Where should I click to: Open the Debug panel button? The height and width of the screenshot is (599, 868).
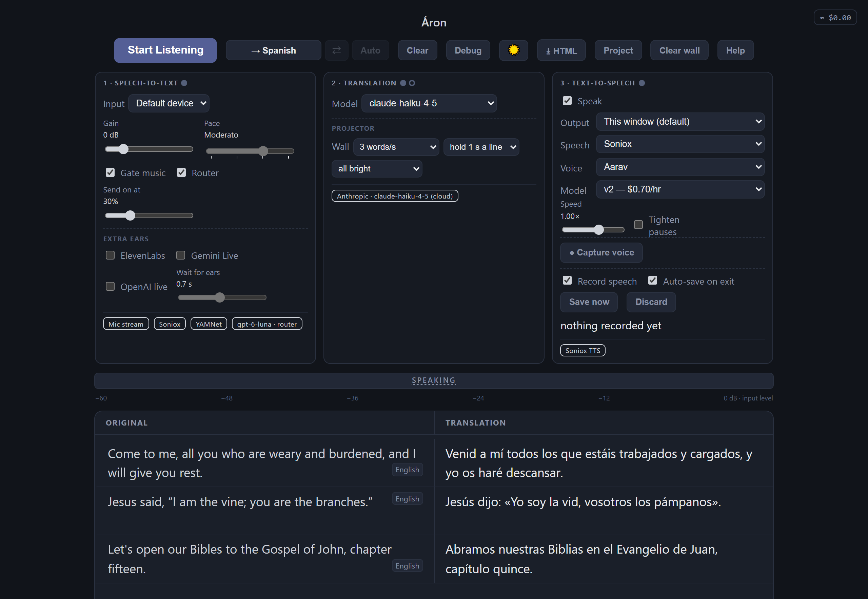468,50
